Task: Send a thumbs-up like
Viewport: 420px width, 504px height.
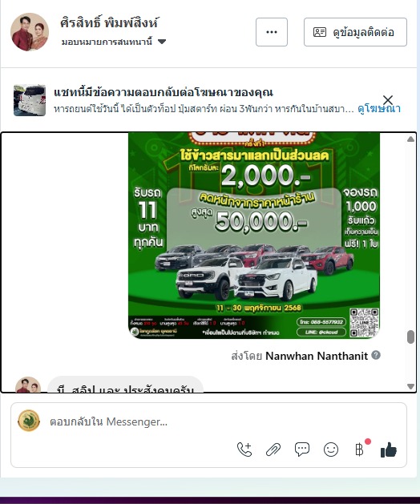Action: 389,450
